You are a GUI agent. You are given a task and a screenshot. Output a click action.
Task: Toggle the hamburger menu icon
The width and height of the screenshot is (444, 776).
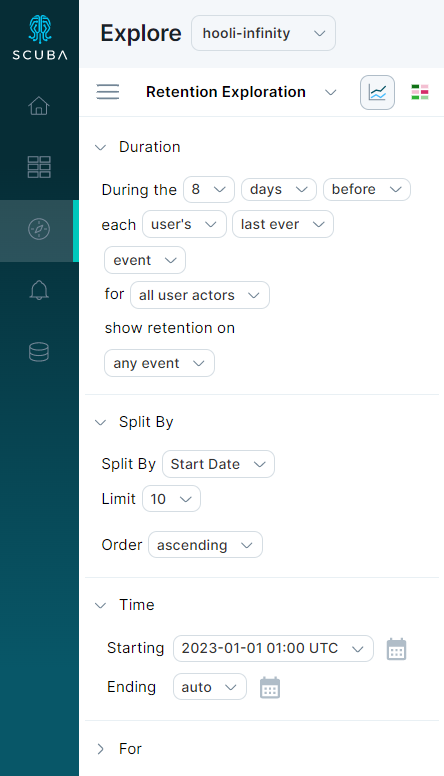pyautogui.click(x=107, y=92)
